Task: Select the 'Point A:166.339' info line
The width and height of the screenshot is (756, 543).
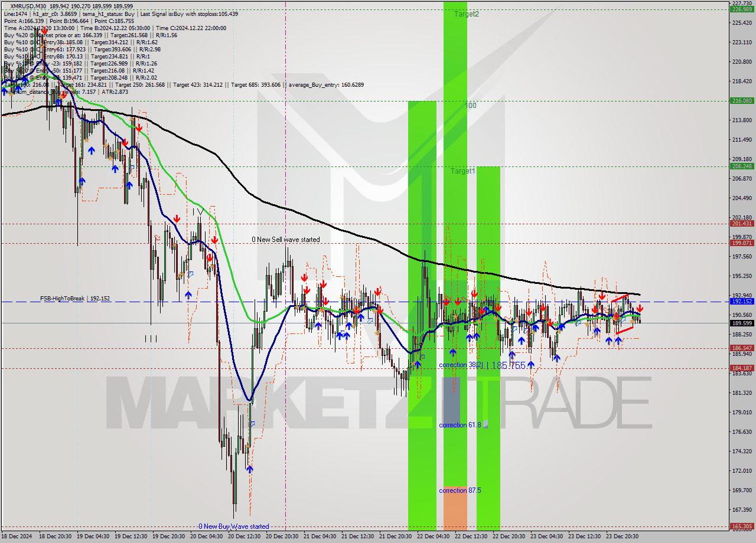Action: (x=24, y=21)
